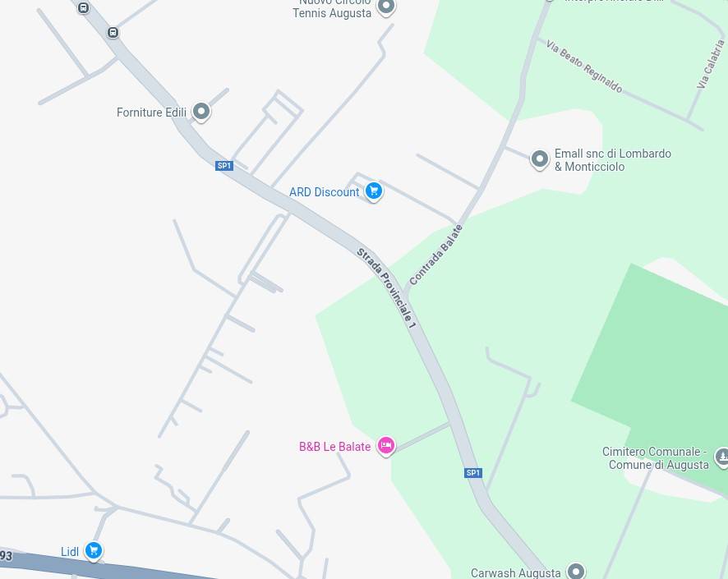728x579 pixels.
Task: Open the ARD Discount label text
Action: click(x=324, y=192)
